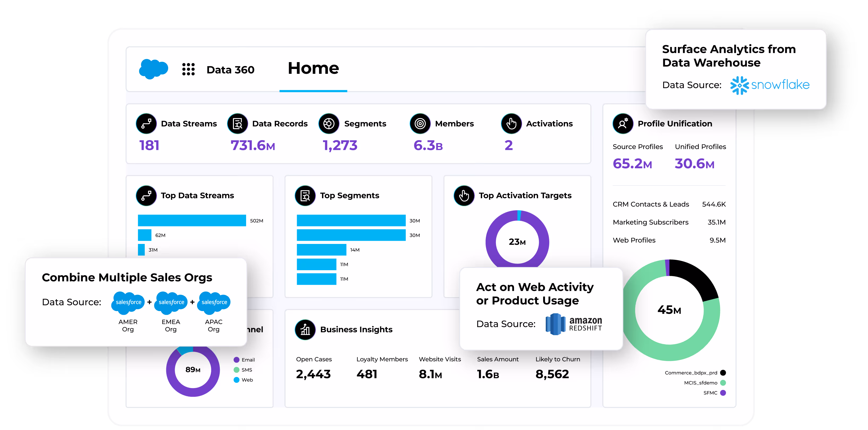Click the 89M channel donut chart

(x=193, y=371)
